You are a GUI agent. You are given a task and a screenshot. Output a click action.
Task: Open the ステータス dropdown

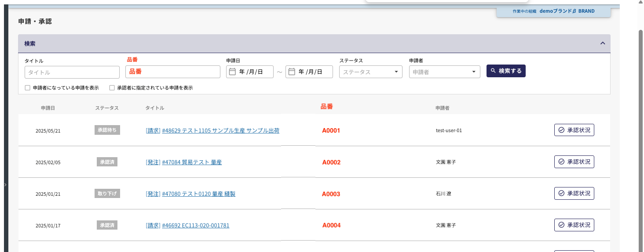(371, 72)
